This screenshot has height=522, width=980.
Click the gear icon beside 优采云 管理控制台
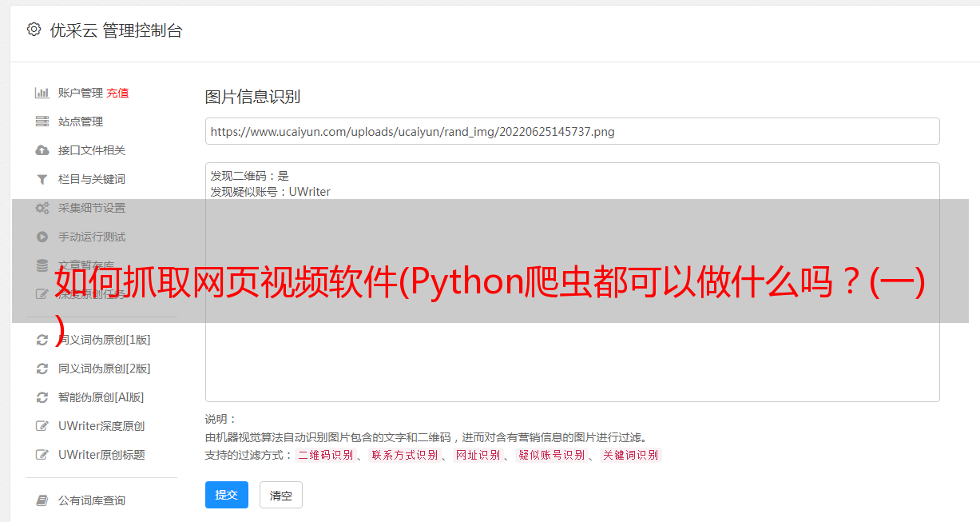(x=34, y=30)
